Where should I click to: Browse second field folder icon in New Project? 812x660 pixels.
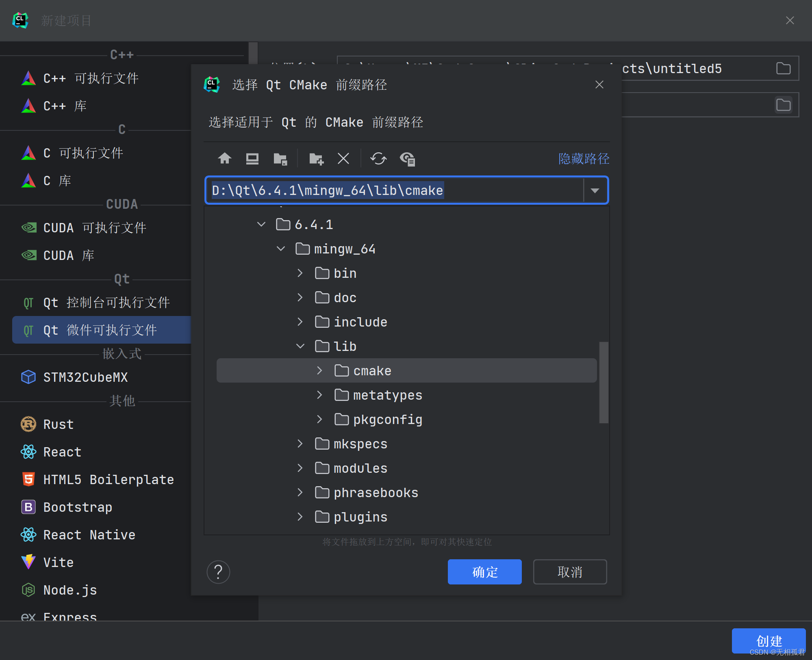pyautogui.click(x=783, y=105)
